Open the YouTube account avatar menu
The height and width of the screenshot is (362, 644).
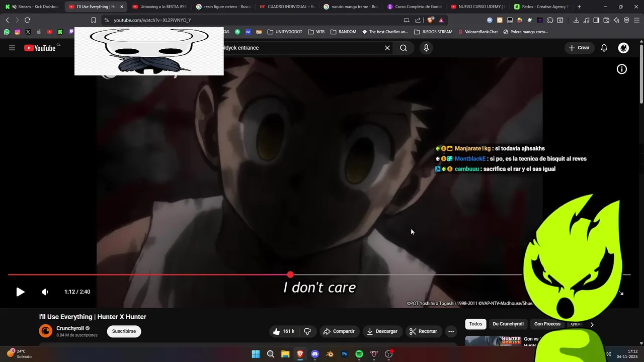point(623,48)
